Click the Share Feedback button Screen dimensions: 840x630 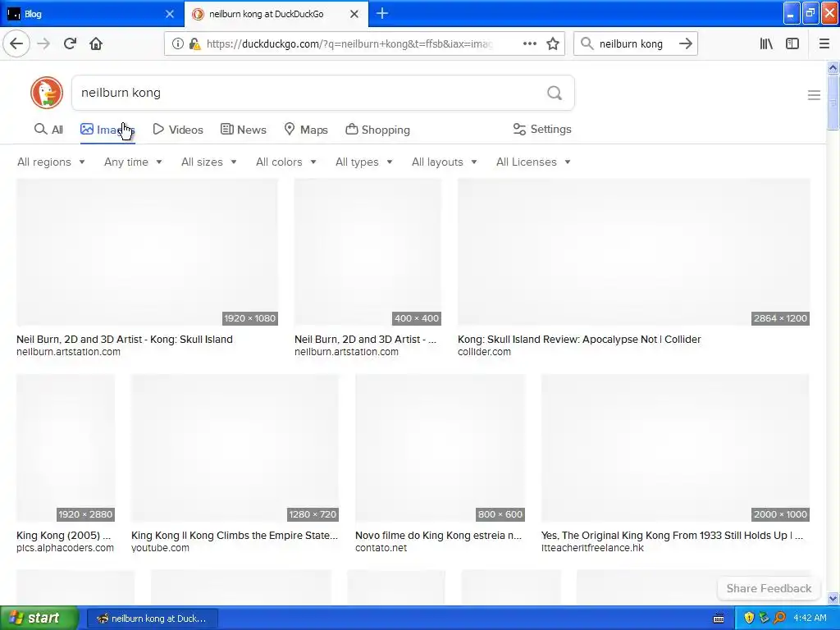[769, 588]
